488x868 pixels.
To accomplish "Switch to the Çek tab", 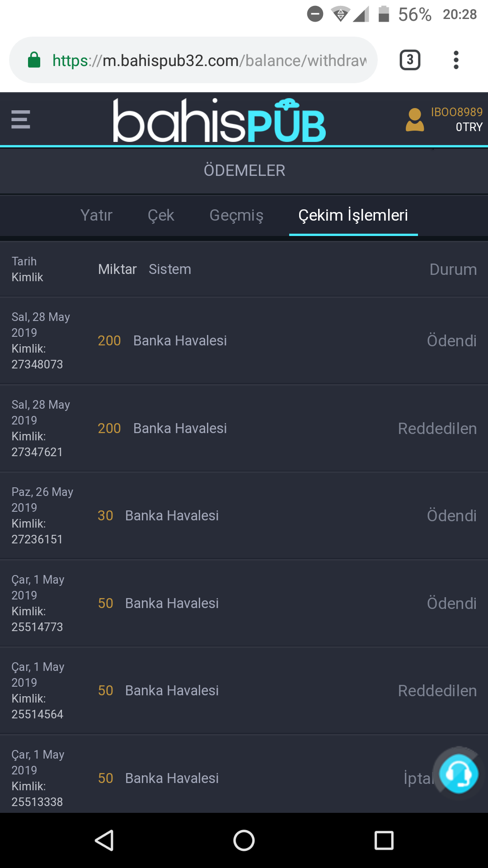I will (161, 215).
